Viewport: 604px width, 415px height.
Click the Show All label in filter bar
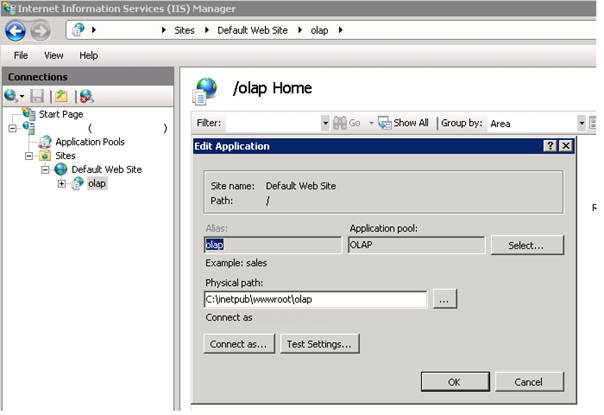pyautogui.click(x=411, y=123)
